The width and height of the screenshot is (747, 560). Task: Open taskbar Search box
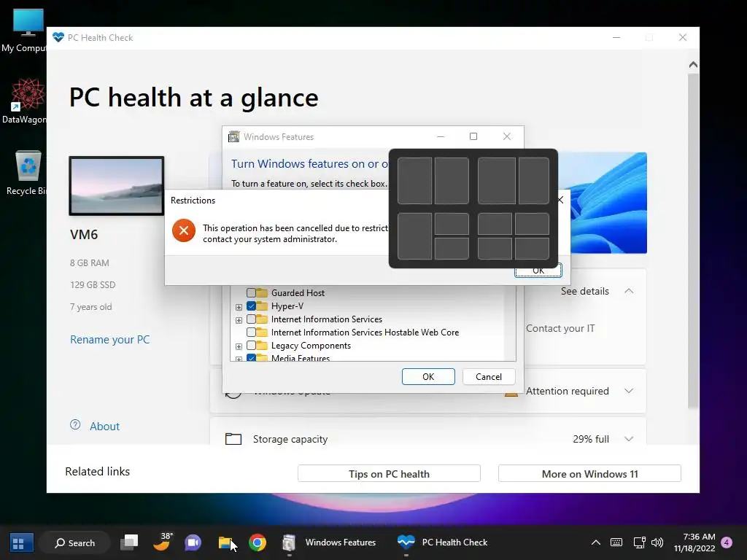75,542
